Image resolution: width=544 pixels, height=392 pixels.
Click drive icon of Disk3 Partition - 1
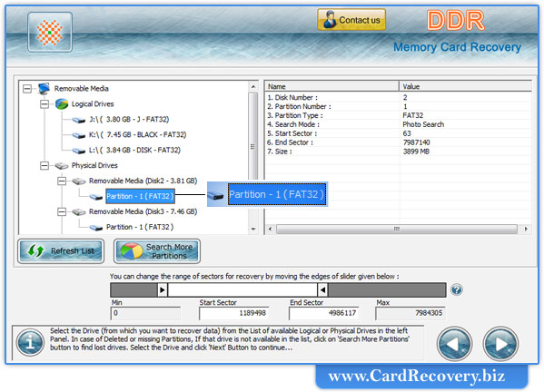[x=96, y=228]
